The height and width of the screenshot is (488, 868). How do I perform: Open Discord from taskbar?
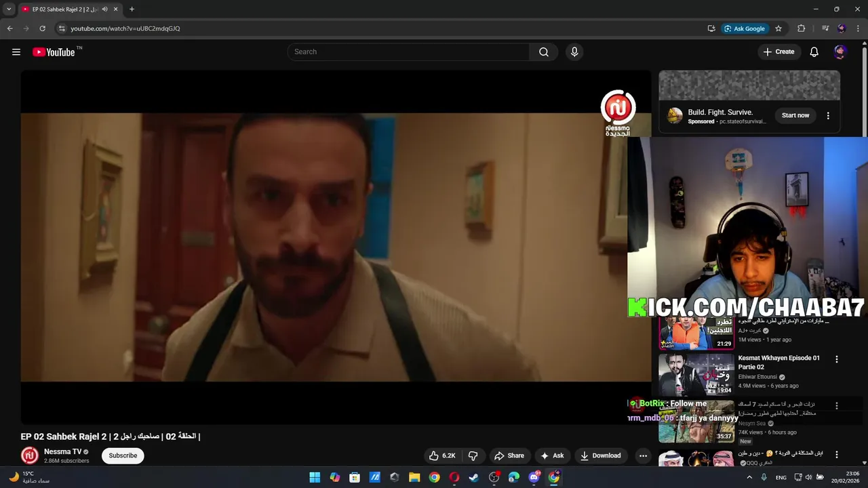point(534,477)
